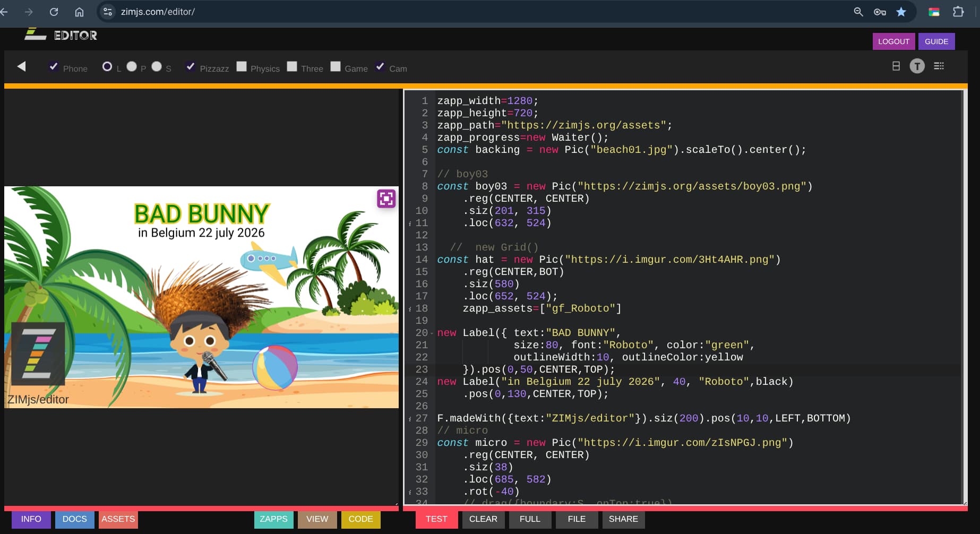Viewport: 980px width, 534px height.
Task: Reload the zimjs editor page
Action: click(x=54, y=12)
